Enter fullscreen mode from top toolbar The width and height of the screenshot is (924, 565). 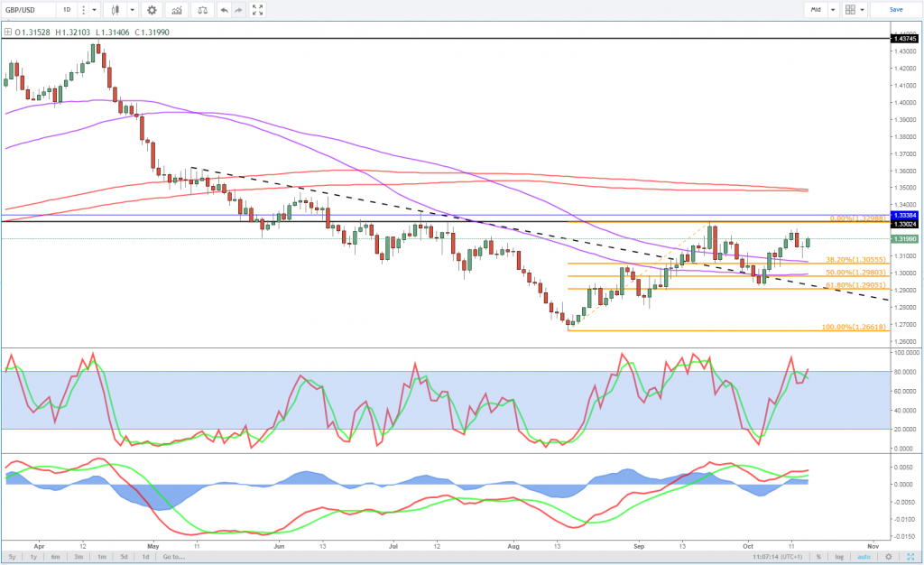pyautogui.click(x=257, y=10)
